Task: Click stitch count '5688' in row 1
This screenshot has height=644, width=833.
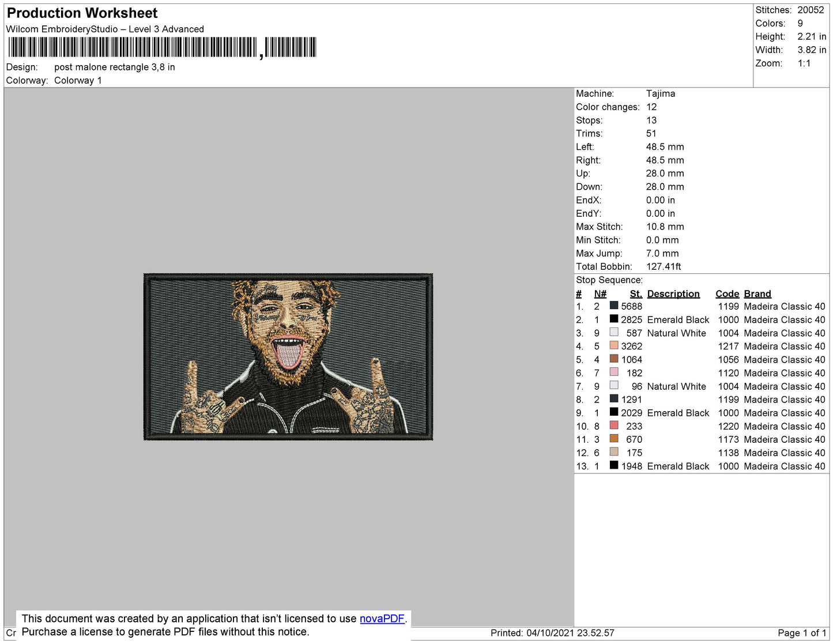Action: (x=631, y=306)
